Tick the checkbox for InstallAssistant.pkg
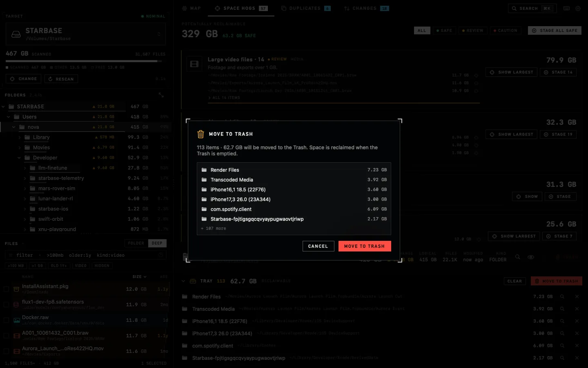This screenshot has height=368, width=588. [7, 289]
